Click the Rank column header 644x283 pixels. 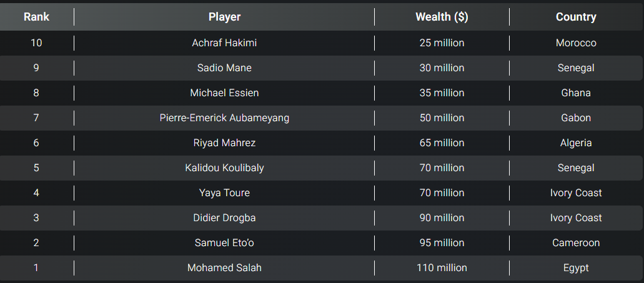click(x=37, y=17)
